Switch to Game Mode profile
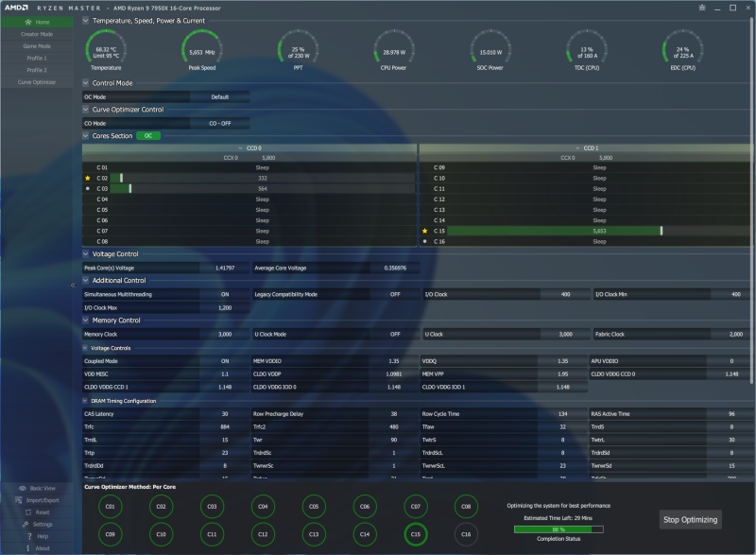 [x=37, y=46]
